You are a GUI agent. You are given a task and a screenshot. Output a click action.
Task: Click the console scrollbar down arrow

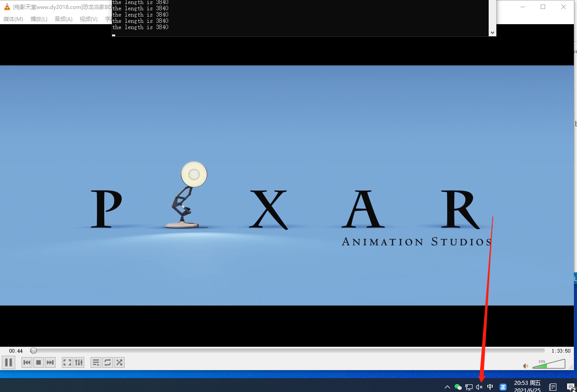pyautogui.click(x=492, y=33)
